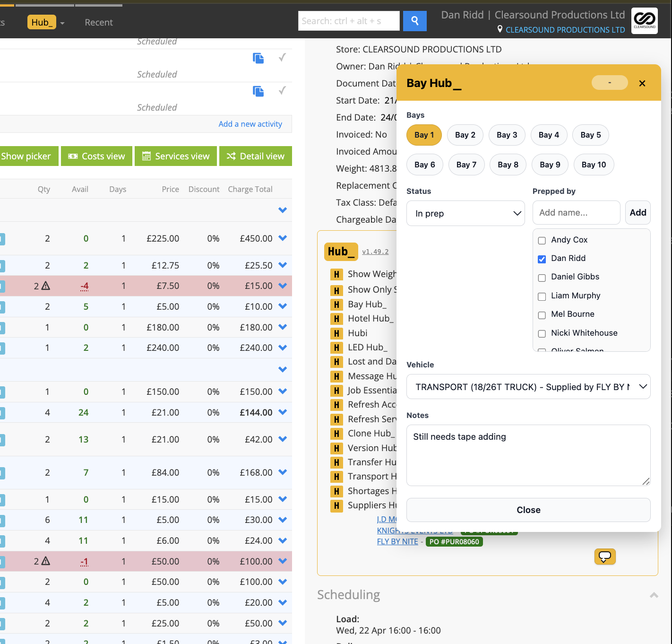Screen dimensions: 672x644
Task: Switch to Services view
Action: pos(176,156)
